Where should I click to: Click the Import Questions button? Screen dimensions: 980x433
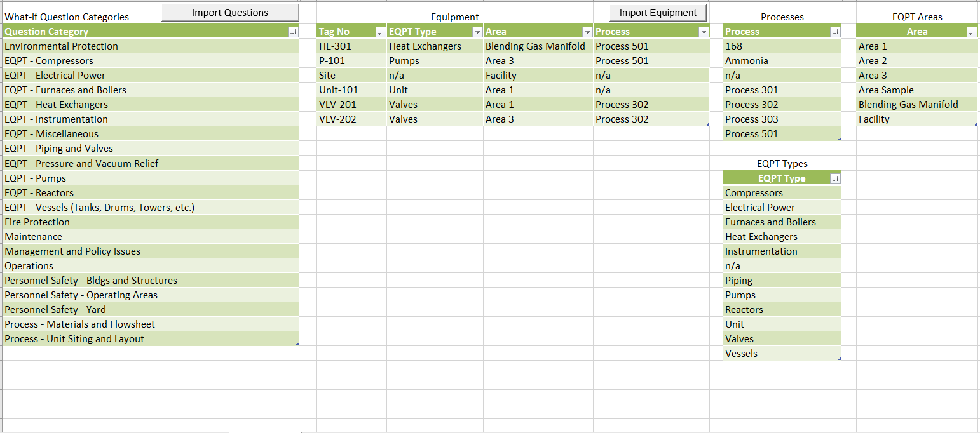pos(230,13)
